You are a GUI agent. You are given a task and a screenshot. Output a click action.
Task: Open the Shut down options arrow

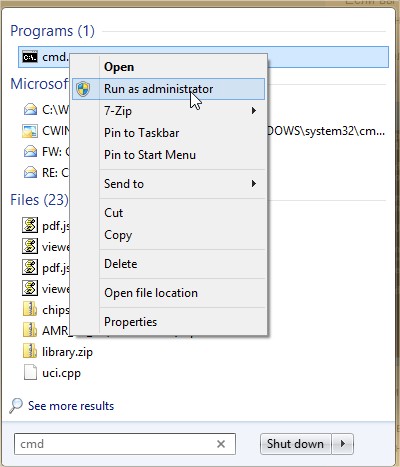point(342,444)
